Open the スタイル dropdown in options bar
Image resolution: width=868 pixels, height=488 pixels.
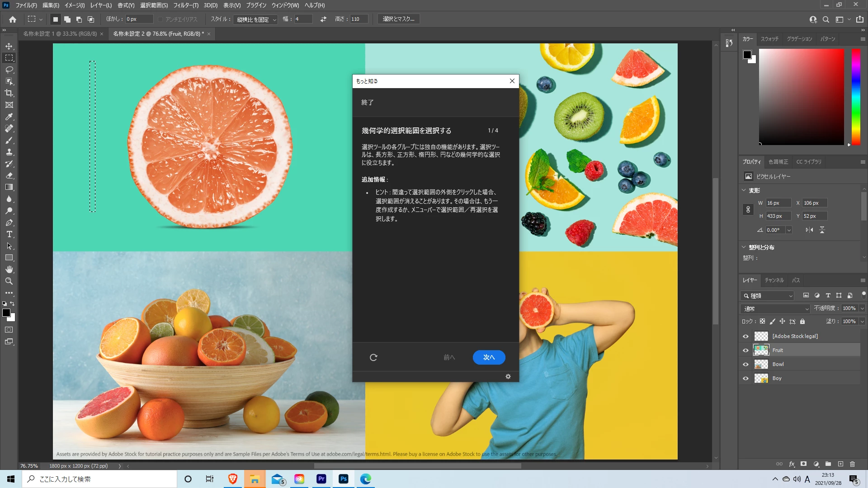pos(256,19)
